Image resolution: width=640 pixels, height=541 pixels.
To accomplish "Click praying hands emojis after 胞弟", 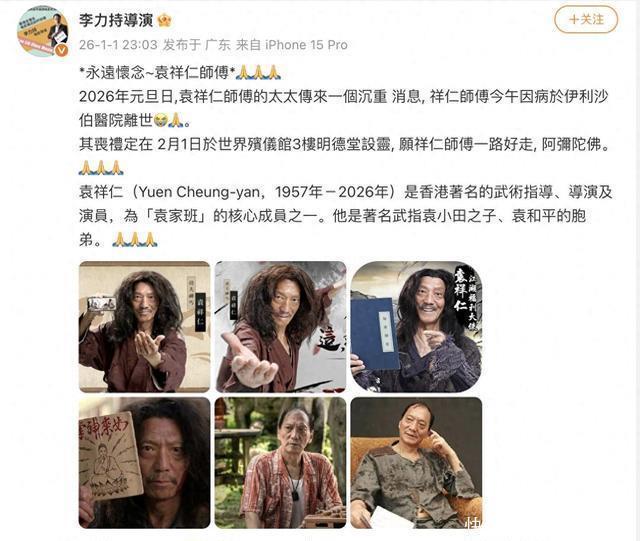I will tap(135, 239).
